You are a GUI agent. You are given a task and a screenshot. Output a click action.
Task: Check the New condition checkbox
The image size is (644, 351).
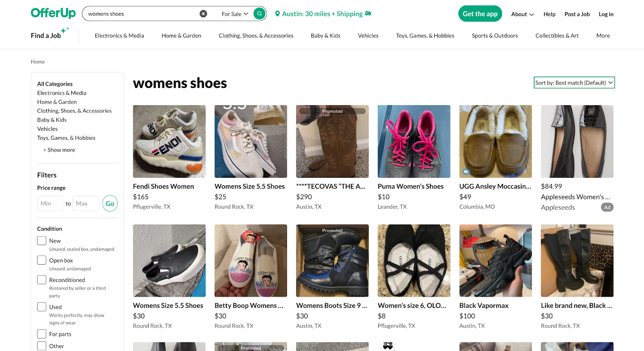[x=42, y=241]
